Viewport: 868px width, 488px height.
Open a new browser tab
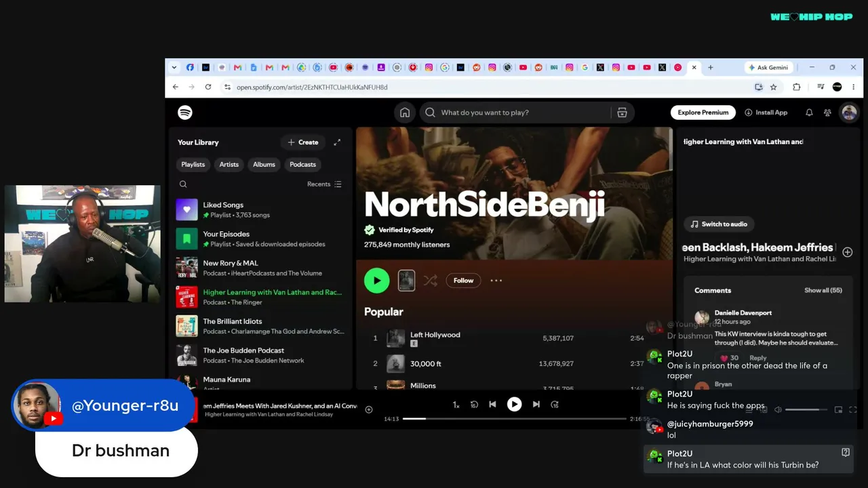tap(711, 67)
